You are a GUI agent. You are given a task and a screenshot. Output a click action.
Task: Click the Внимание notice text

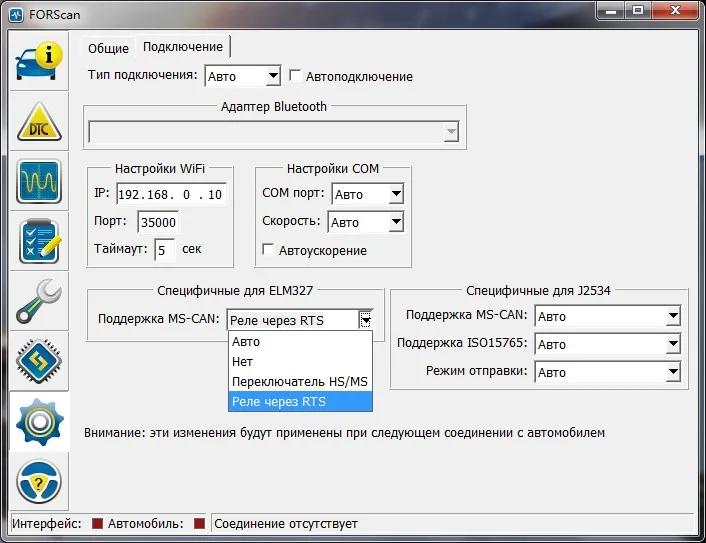tap(344, 433)
